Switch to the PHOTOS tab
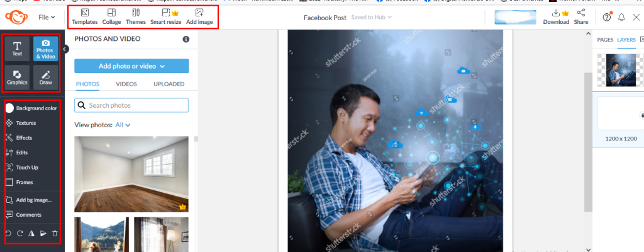The width and height of the screenshot is (644, 252). tap(87, 84)
